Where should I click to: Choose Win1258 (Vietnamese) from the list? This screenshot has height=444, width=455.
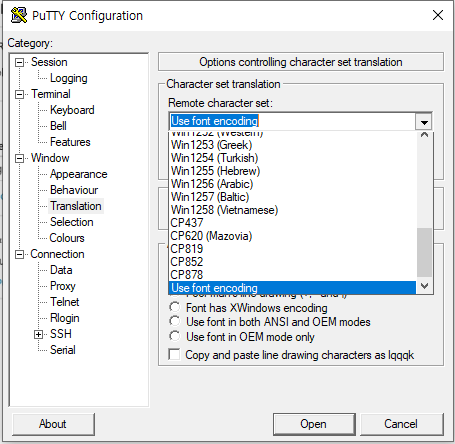coord(293,210)
